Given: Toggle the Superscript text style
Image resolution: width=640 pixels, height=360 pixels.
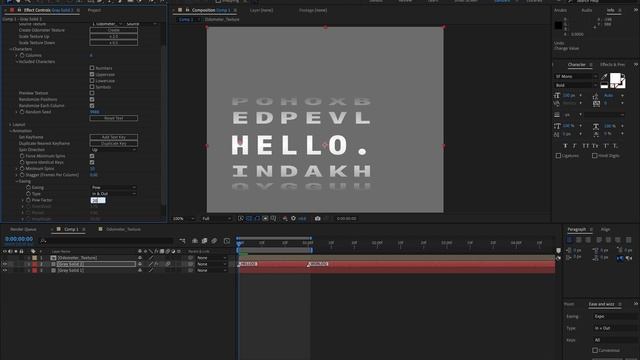Looking at the screenshot, I should pyautogui.click(x=606, y=146).
